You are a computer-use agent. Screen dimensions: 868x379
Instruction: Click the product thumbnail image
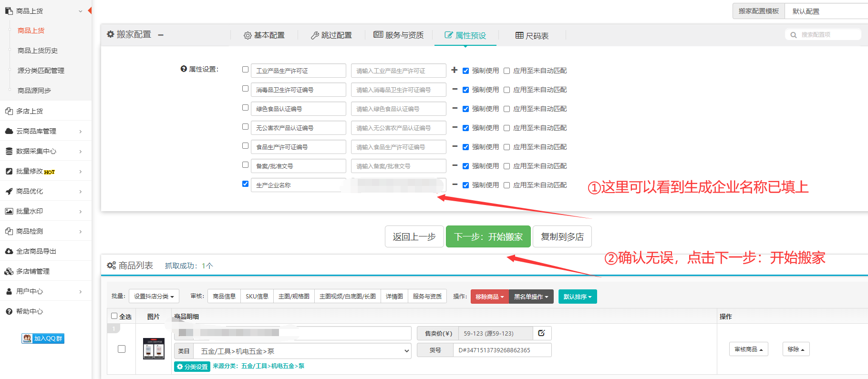tap(154, 349)
